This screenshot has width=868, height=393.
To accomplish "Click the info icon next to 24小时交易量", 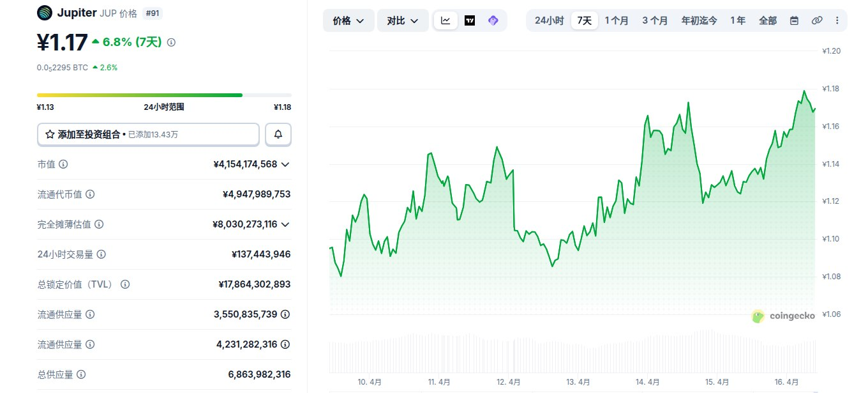I will pyautogui.click(x=101, y=254).
